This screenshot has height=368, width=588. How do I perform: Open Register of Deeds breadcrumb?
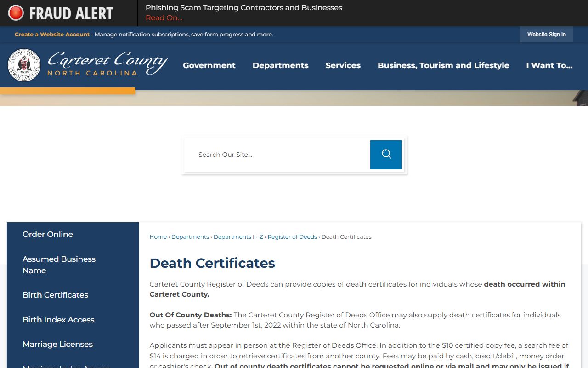tap(292, 237)
